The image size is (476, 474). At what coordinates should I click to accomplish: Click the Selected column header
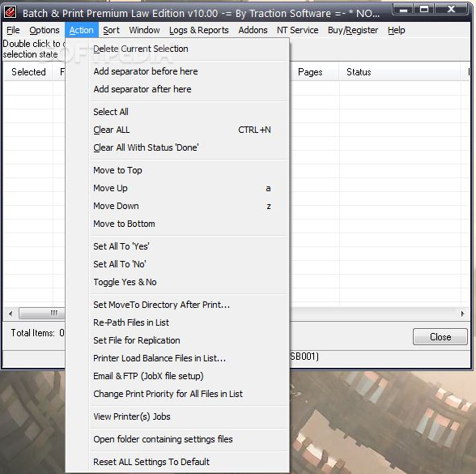(x=28, y=72)
